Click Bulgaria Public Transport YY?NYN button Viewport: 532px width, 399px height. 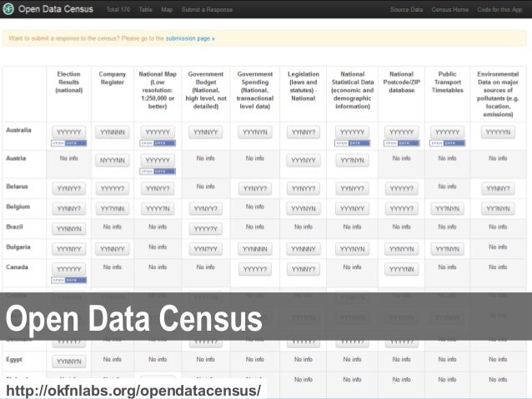point(447,249)
